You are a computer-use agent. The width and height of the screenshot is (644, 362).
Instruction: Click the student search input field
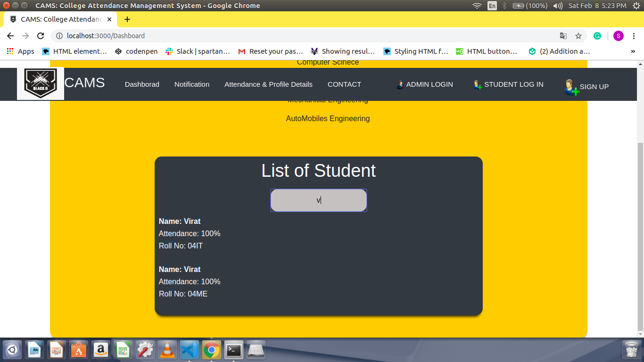pos(319,200)
